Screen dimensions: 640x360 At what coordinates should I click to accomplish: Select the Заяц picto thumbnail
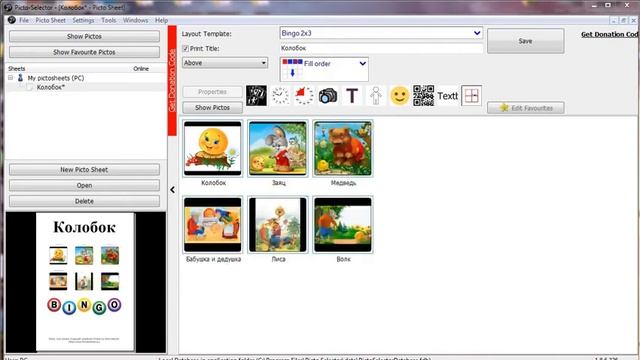(278, 149)
